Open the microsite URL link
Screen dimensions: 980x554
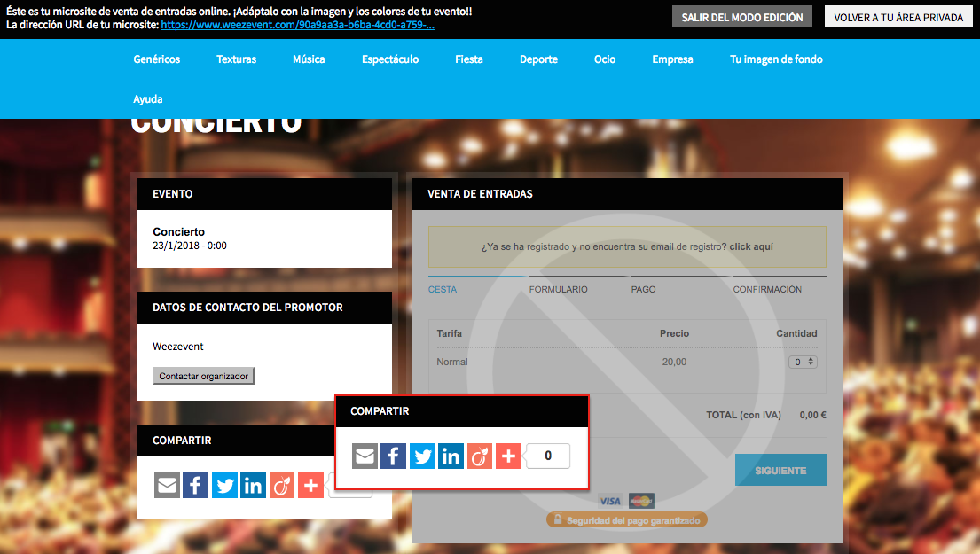point(297,25)
